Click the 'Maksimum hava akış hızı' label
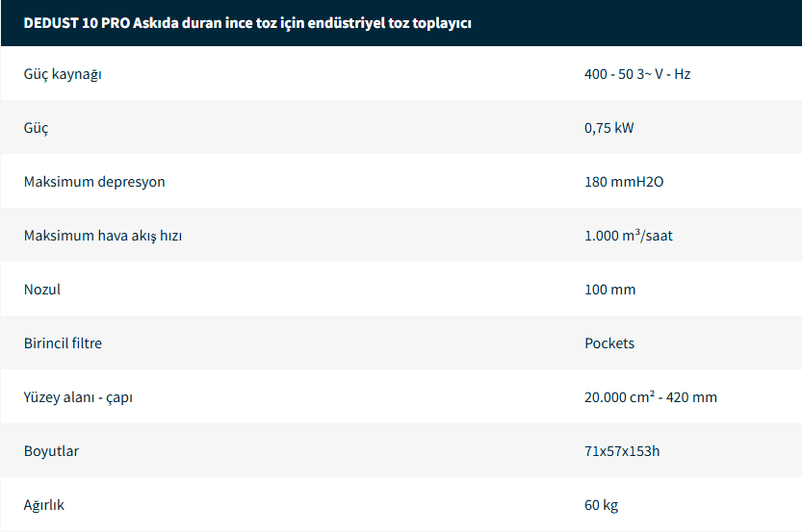802x532 pixels. (103, 236)
